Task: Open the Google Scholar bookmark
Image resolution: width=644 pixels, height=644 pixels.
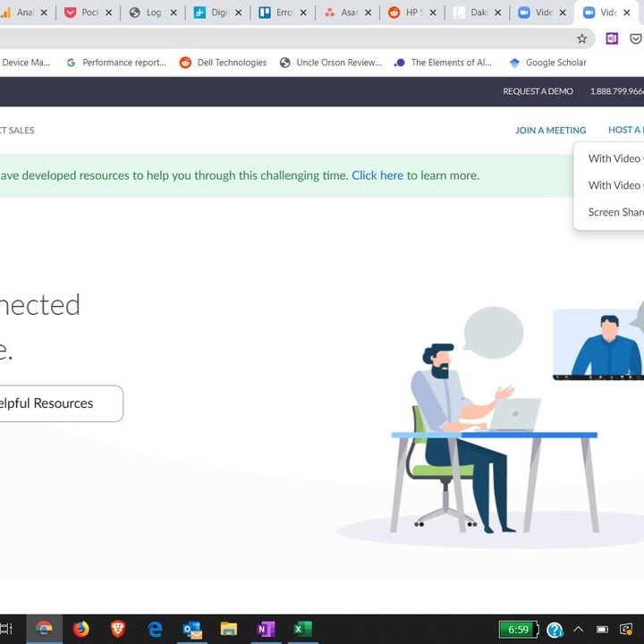Action: click(548, 63)
